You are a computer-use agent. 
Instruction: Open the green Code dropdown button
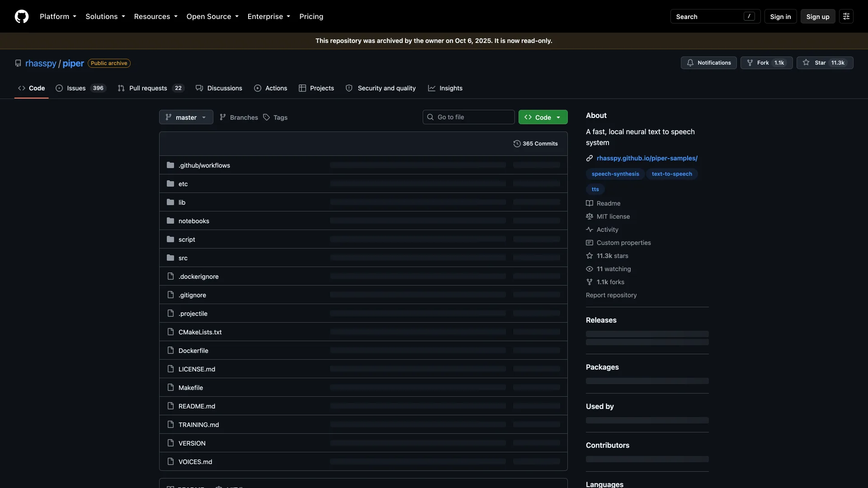543,117
